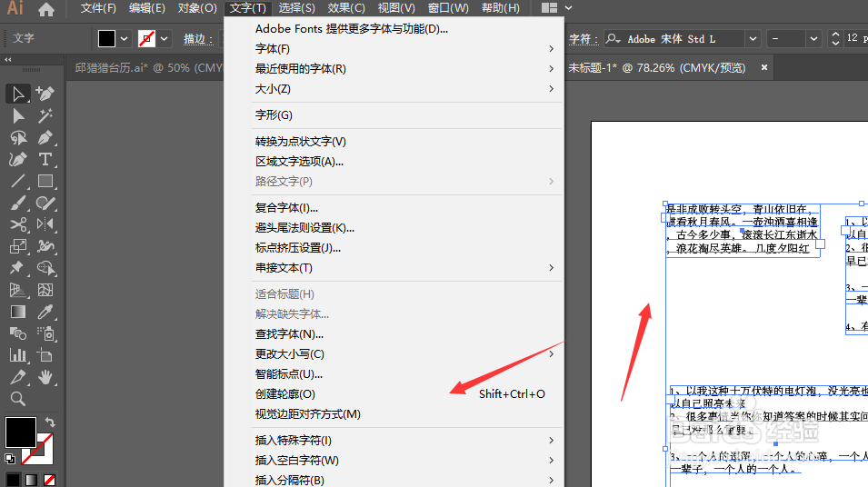Open the font style dropdown arrow
Screen dimensions: 868x487
tap(813, 39)
